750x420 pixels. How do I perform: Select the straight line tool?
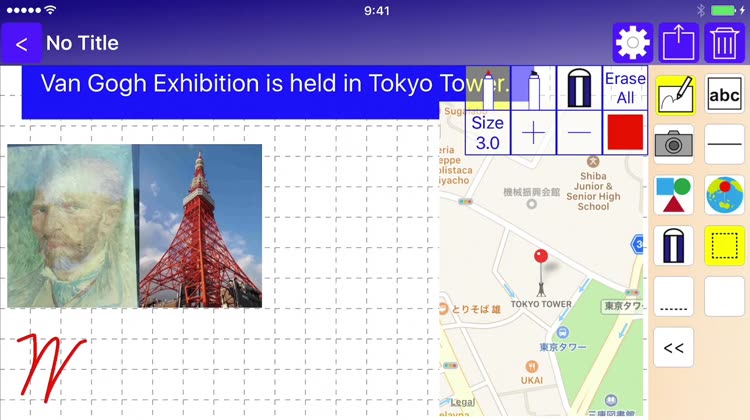(x=724, y=144)
